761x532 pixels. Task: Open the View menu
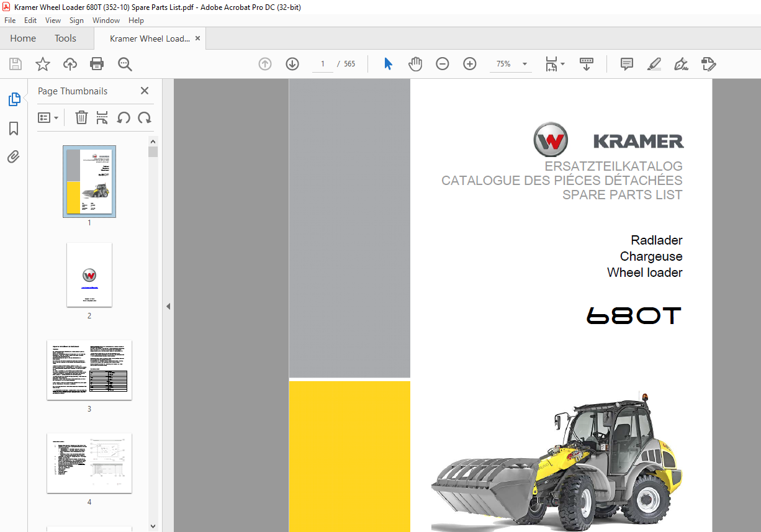pyautogui.click(x=53, y=20)
